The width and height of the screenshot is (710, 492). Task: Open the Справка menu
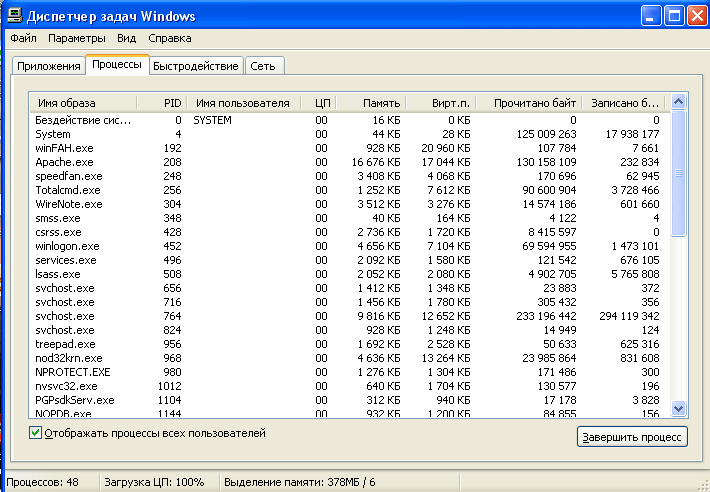pos(170,38)
